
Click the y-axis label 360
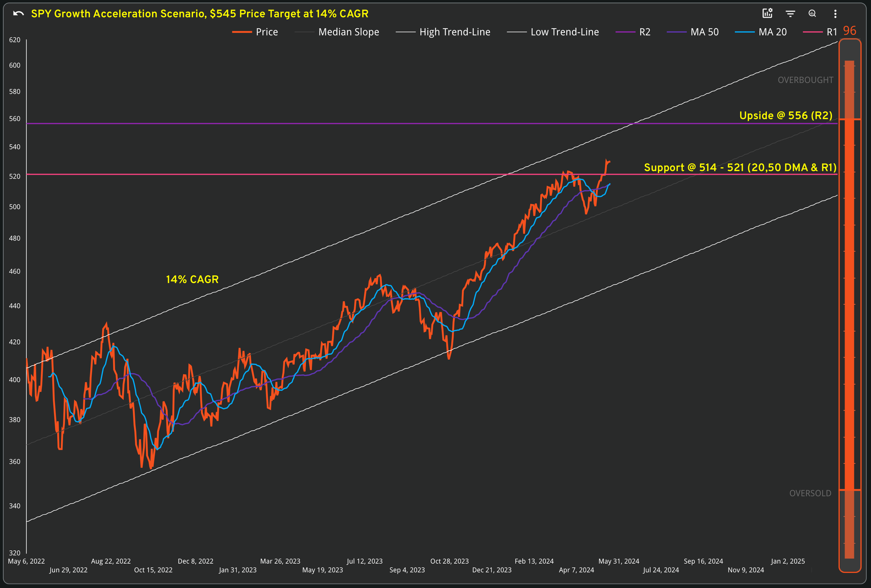(15, 462)
